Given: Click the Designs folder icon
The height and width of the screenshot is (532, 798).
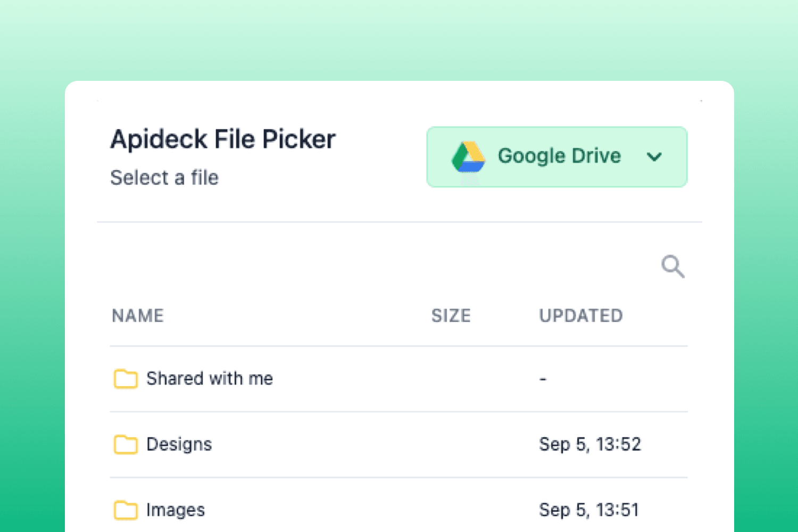Looking at the screenshot, I should 126,444.
